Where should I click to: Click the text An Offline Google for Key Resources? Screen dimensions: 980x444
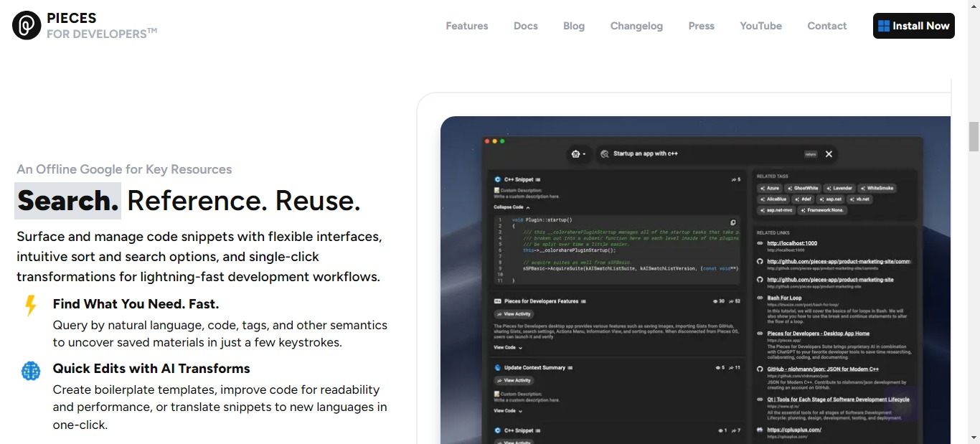click(x=124, y=169)
